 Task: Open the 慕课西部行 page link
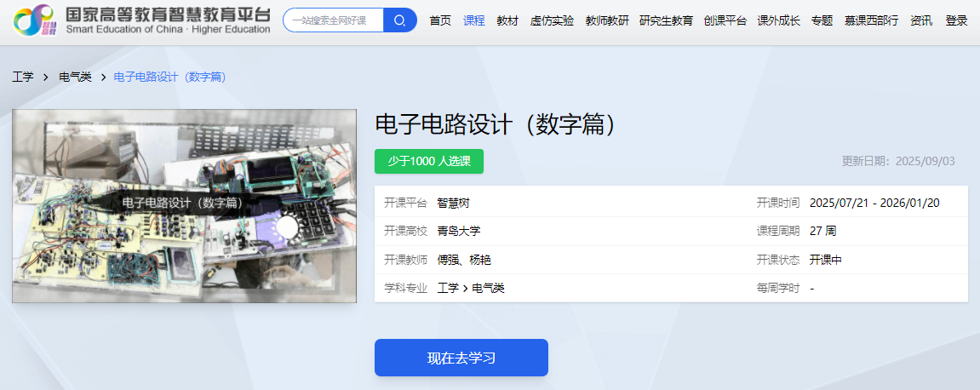pyautogui.click(x=871, y=20)
